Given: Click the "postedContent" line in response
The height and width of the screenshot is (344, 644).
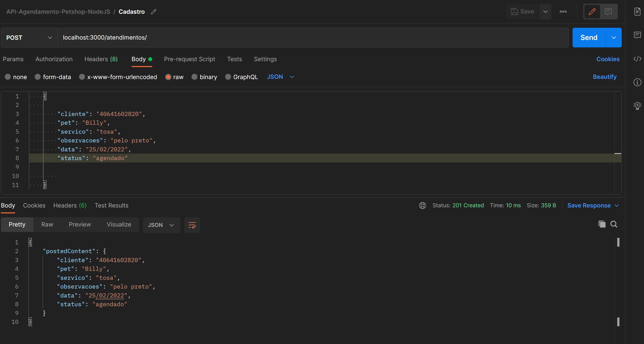Looking at the screenshot, I should (74, 251).
